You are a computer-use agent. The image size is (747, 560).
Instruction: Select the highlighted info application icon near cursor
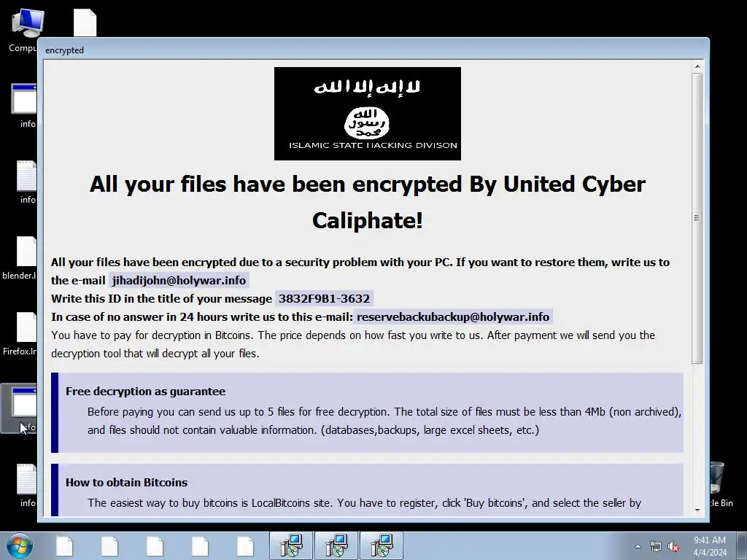[20, 408]
